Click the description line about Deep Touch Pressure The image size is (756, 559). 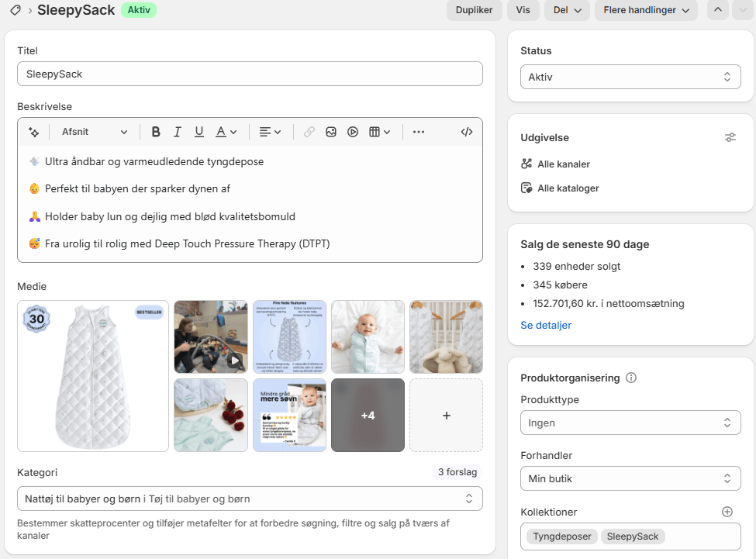[187, 244]
